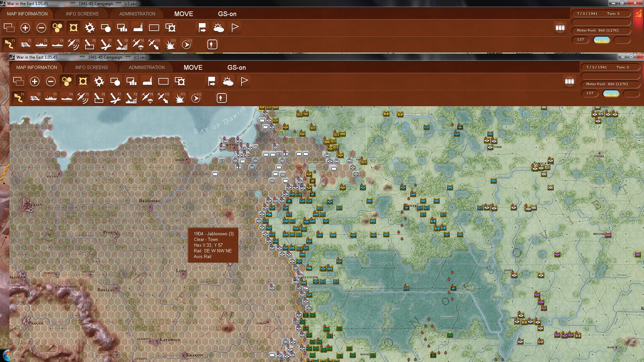Click the overlapping windows icon in front window
The width and height of the screenshot is (644, 362).
[x=18, y=81]
